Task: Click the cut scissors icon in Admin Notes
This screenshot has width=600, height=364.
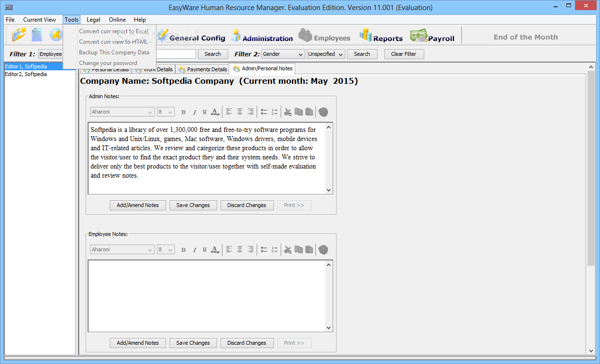Action: pos(287,112)
